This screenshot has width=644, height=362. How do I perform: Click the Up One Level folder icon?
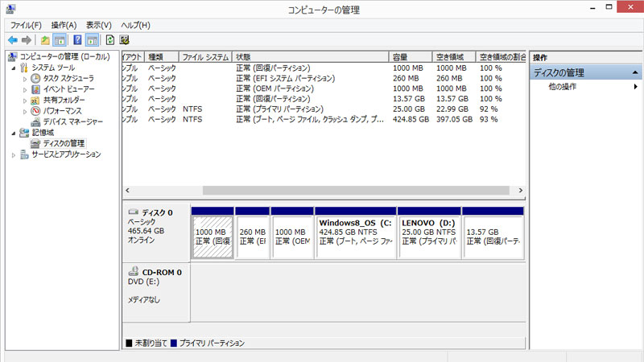(x=45, y=39)
